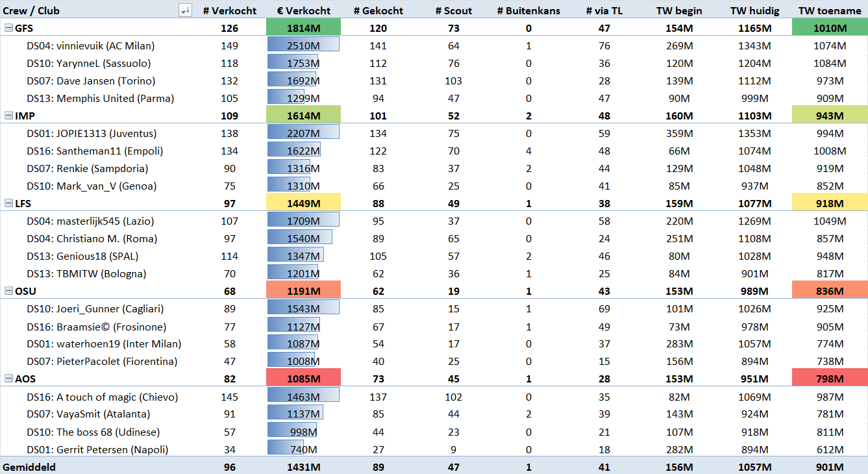Click the 1709M data bar for masterlijk545

click(303, 221)
